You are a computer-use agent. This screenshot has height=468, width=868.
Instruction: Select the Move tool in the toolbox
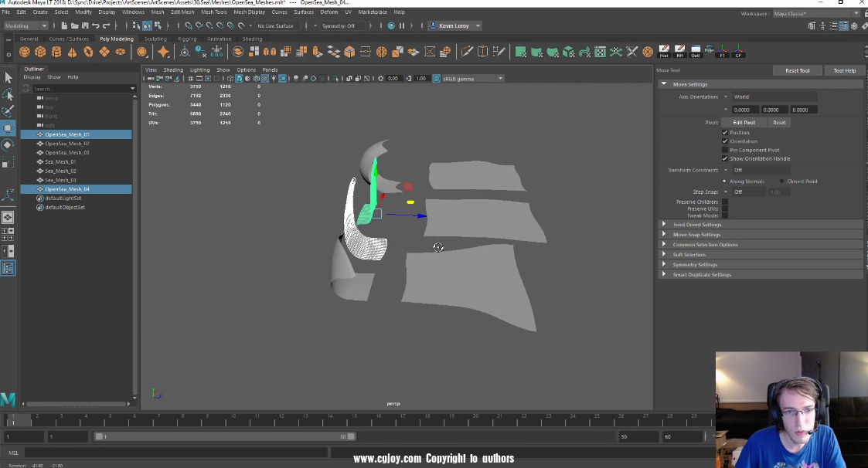pos(8,128)
